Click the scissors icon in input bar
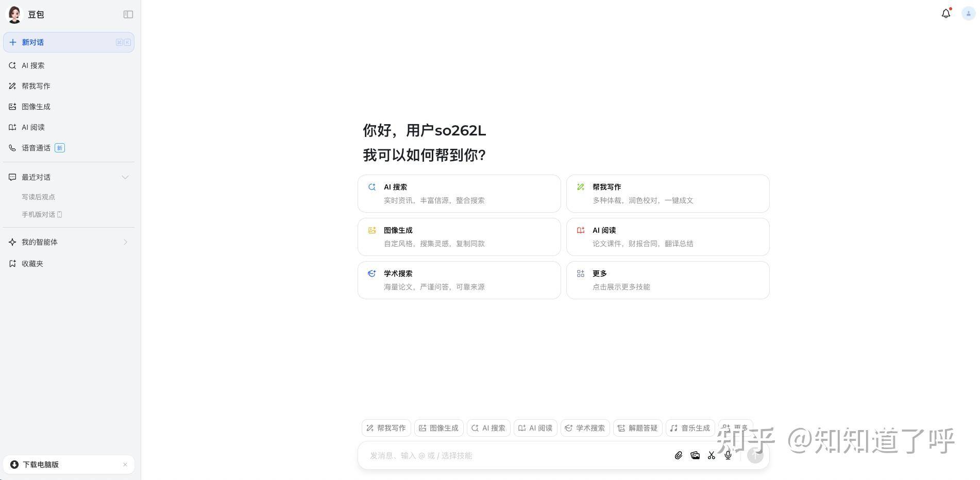 712,455
